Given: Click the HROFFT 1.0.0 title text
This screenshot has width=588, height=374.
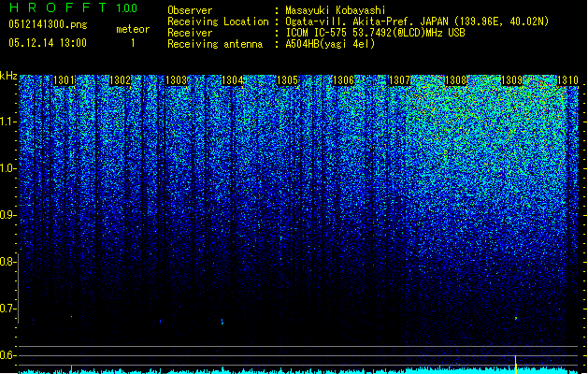Looking at the screenshot, I should [73, 7].
